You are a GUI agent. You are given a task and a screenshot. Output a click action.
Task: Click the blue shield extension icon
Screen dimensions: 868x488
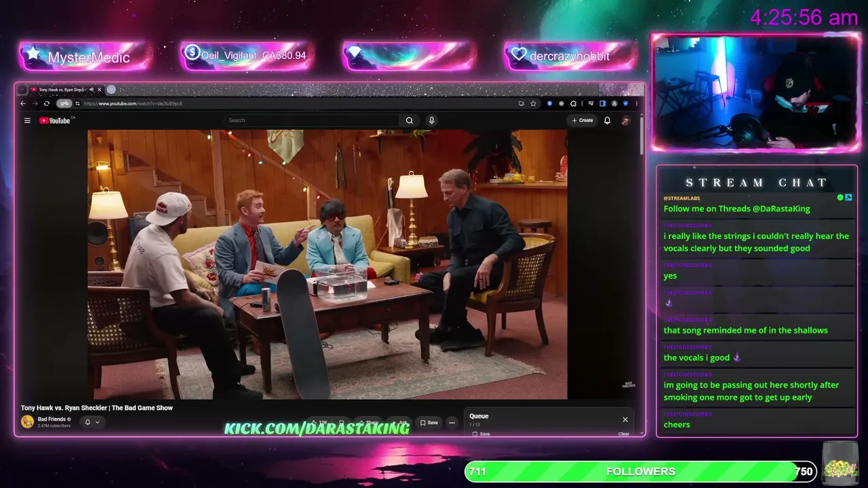pyautogui.click(x=550, y=104)
